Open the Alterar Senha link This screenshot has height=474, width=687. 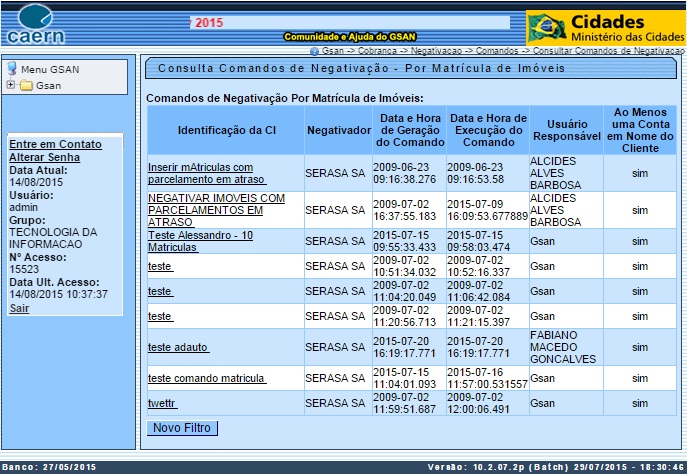pyautogui.click(x=45, y=157)
